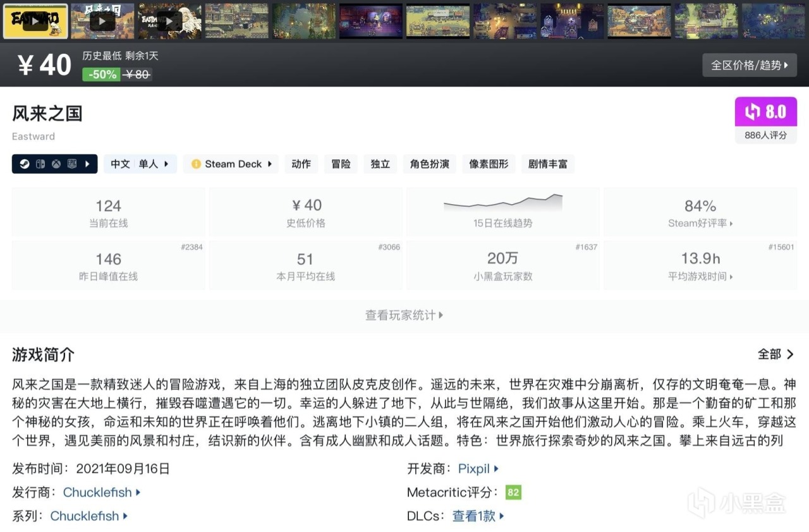The image size is (809, 532).
Task: Click the large ¥40 price in header
Action: (x=44, y=65)
